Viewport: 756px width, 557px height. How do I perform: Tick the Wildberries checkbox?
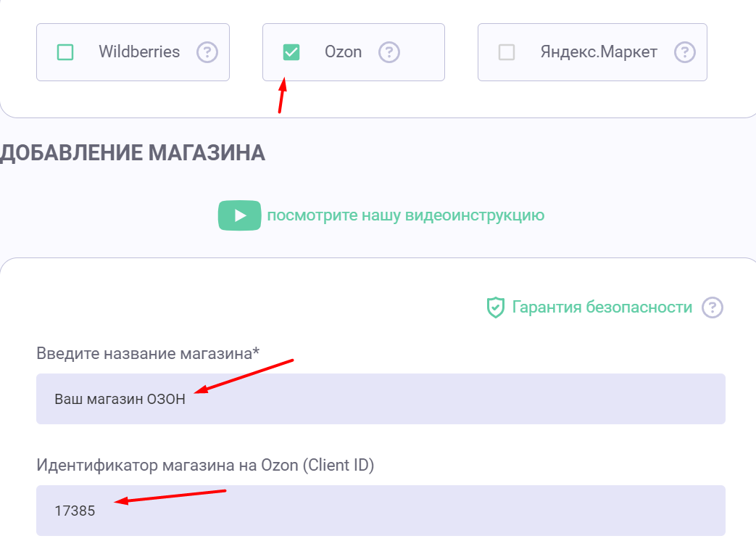point(65,52)
